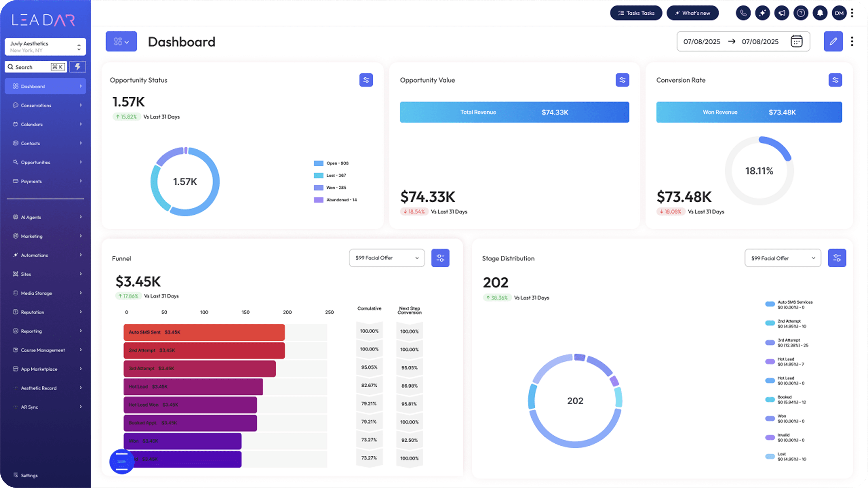
Task: Expand the dashboard grid selector dropdown
Action: pyautogui.click(x=121, y=41)
